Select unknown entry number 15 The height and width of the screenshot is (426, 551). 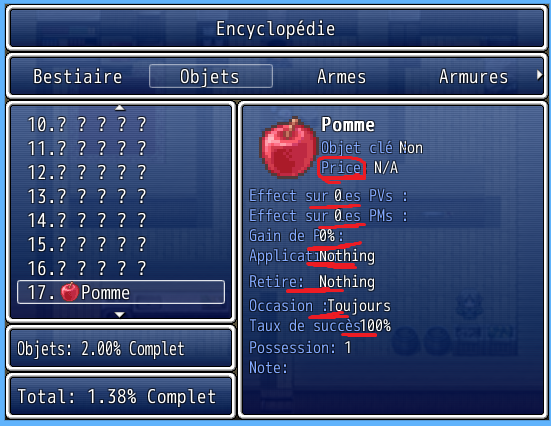click(x=121, y=244)
